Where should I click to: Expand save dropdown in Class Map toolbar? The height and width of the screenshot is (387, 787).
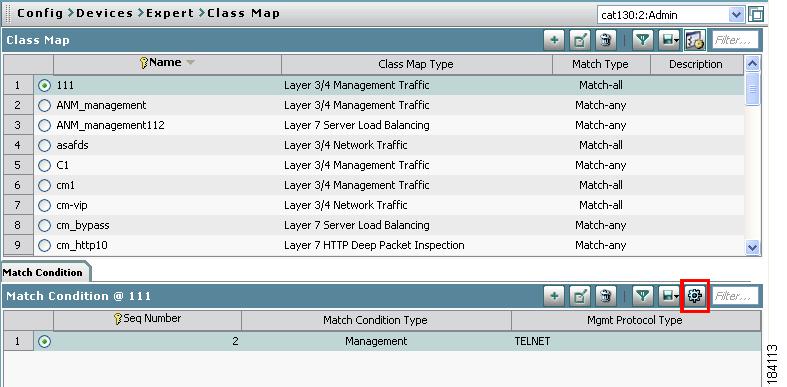670,41
